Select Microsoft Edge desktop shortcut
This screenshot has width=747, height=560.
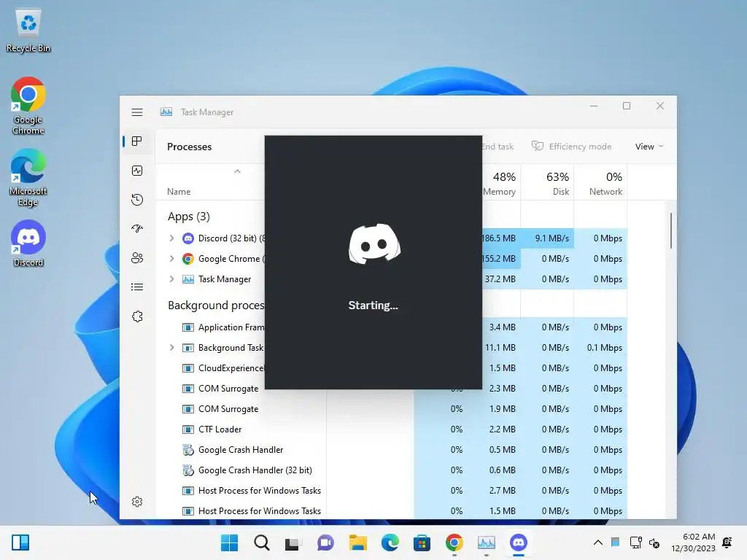coord(28,177)
